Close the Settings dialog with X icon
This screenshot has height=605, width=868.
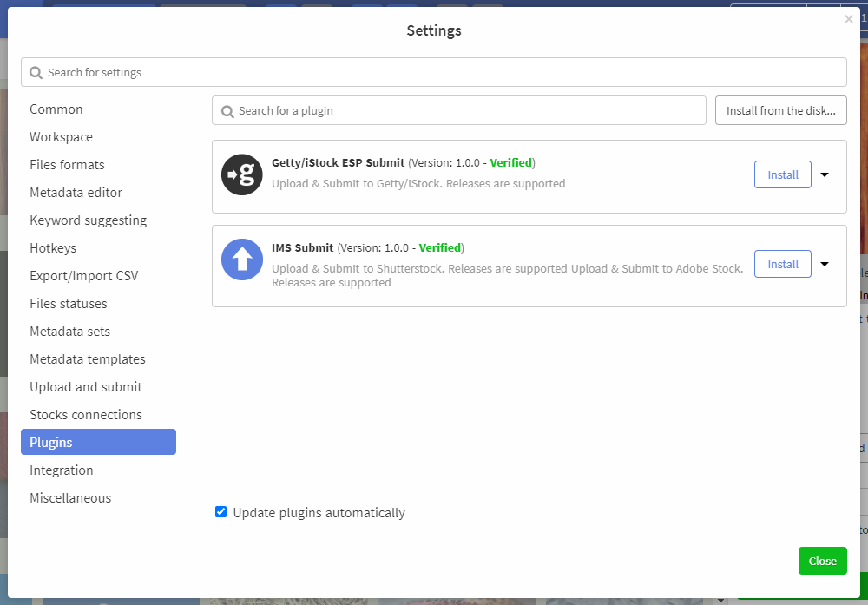click(849, 19)
